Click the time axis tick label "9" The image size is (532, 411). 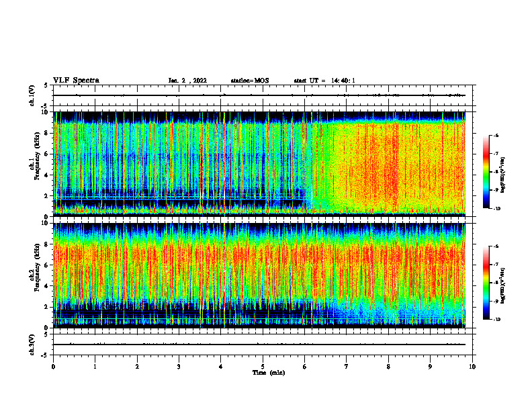point(430,367)
